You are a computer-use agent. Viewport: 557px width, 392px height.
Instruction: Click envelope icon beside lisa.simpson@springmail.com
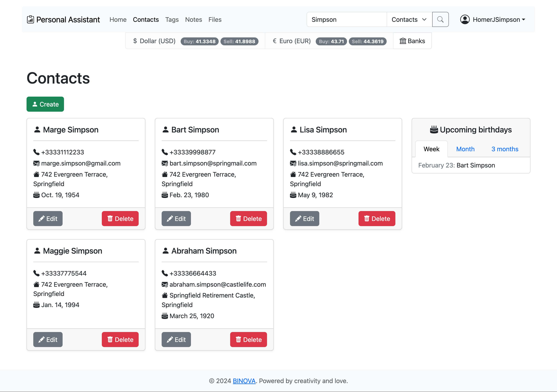[x=293, y=163]
